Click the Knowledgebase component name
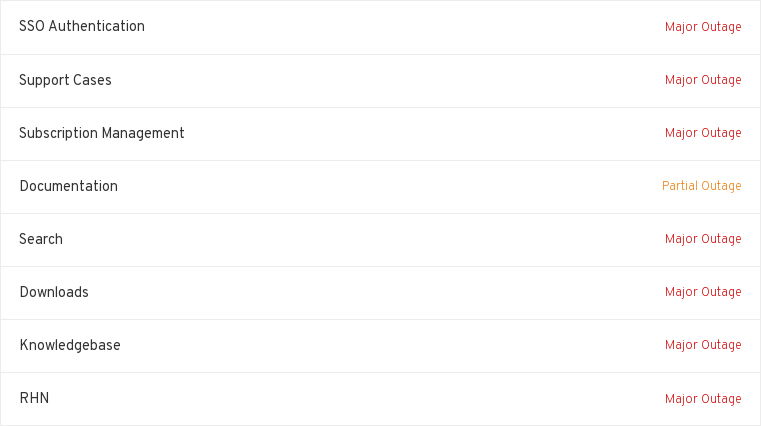The height and width of the screenshot is (426, 761). pos(70,345)
